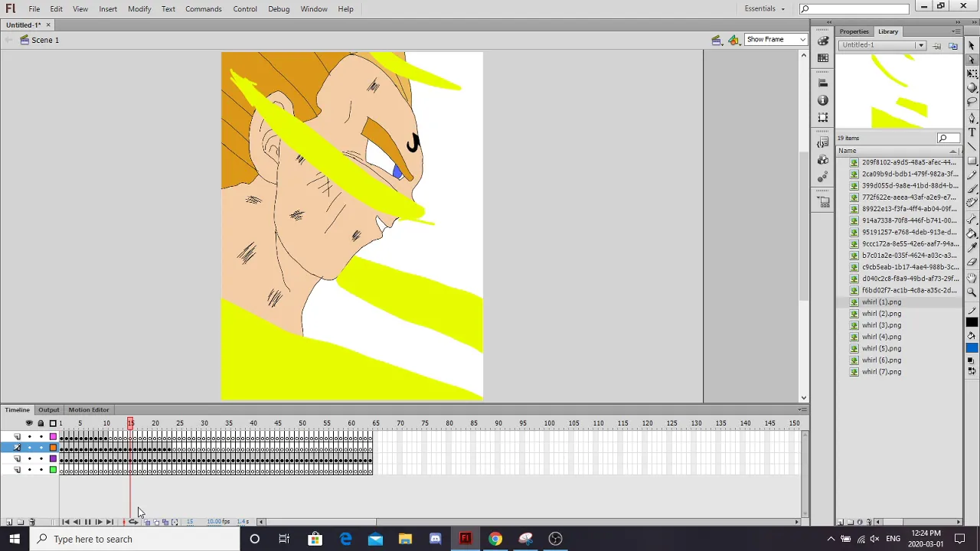Open the Library panel options menu
The image size is (980, 551).
click(955, 31)
